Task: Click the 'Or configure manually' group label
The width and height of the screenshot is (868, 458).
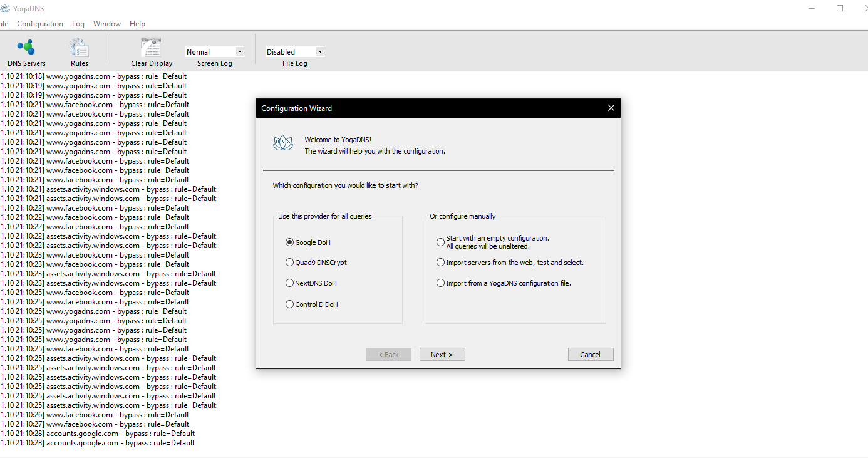Action: click(463, 216)
